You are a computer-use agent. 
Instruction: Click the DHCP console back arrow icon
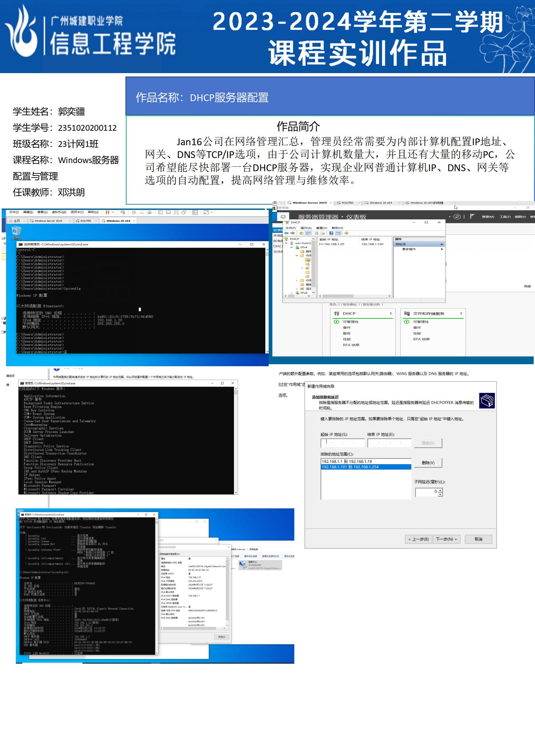287,233
